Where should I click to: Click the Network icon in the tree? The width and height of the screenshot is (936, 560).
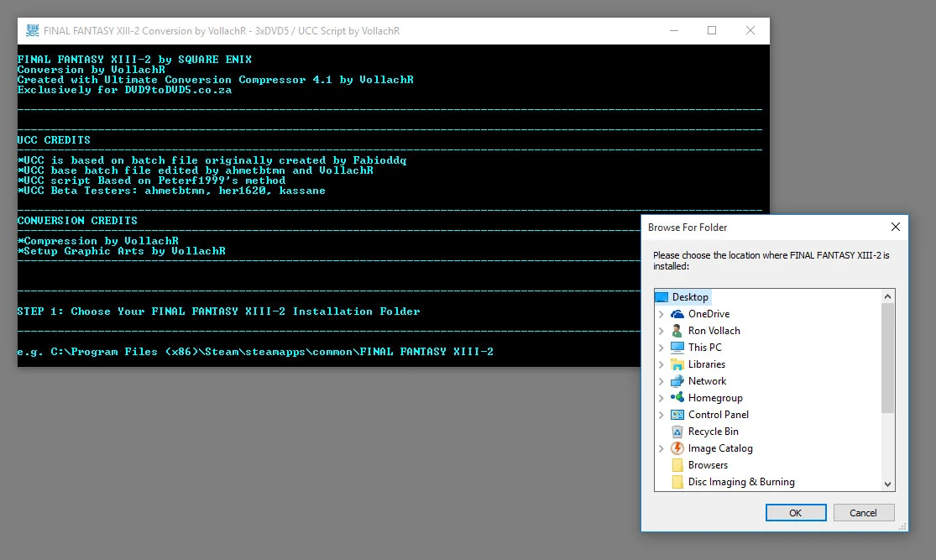click(x=677, y=381)
